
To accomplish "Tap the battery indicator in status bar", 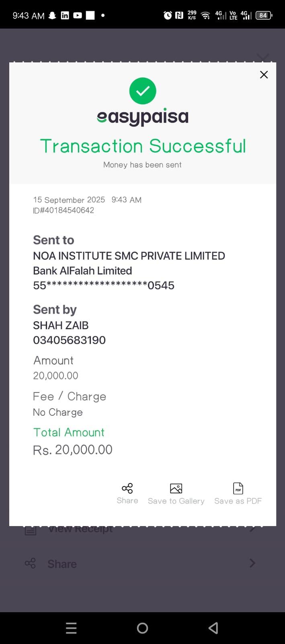I will click(264, 15).
